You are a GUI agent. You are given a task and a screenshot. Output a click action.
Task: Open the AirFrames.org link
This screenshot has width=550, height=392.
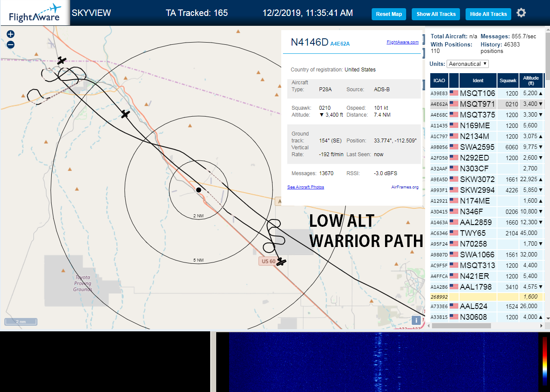click(405, 187)
